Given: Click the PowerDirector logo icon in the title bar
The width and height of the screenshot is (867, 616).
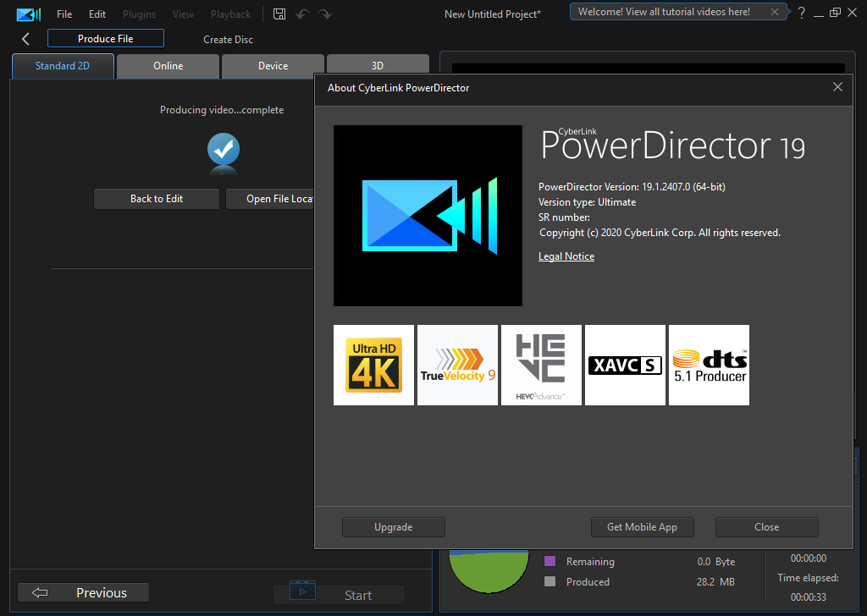Looking at the screenshot, I should click(x=28, y=14).
